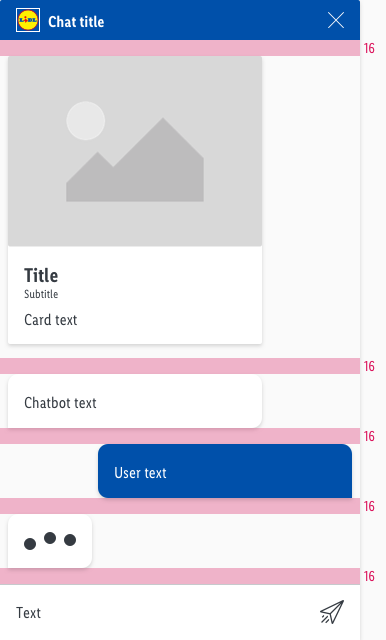Select the blue "User text" bubble

[225, 471]
